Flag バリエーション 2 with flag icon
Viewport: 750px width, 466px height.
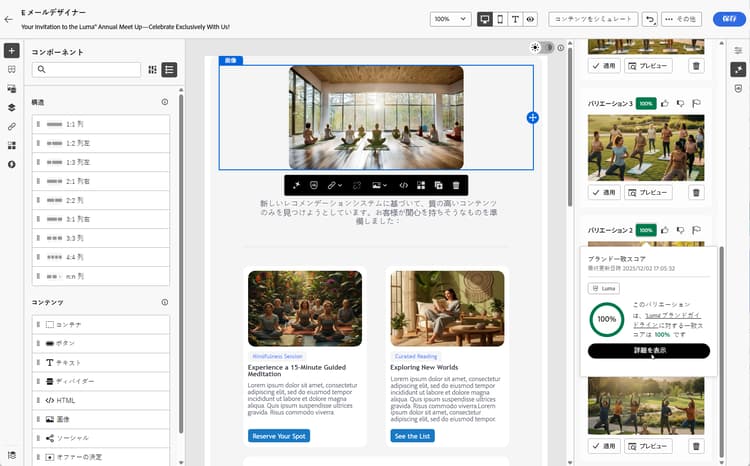click(696, 230)
